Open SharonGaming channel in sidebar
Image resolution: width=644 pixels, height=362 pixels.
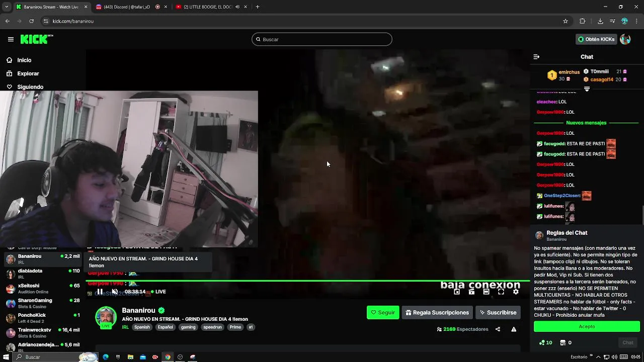point(43,303)
